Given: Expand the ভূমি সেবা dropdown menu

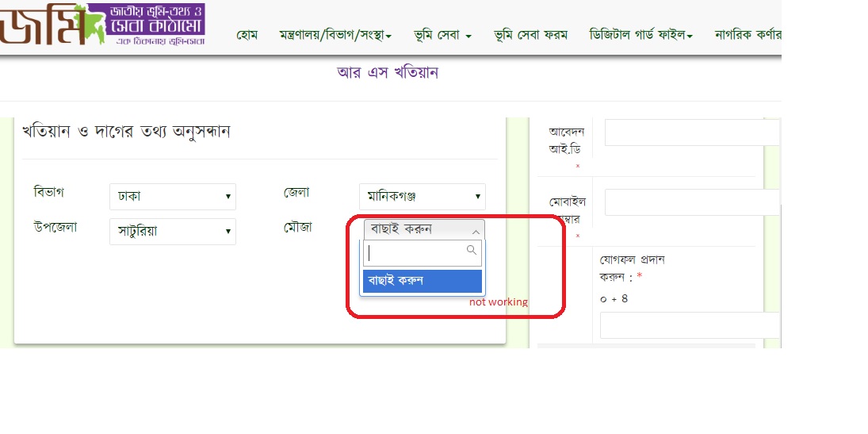Looking at the screenshot, I should (442, 36).
